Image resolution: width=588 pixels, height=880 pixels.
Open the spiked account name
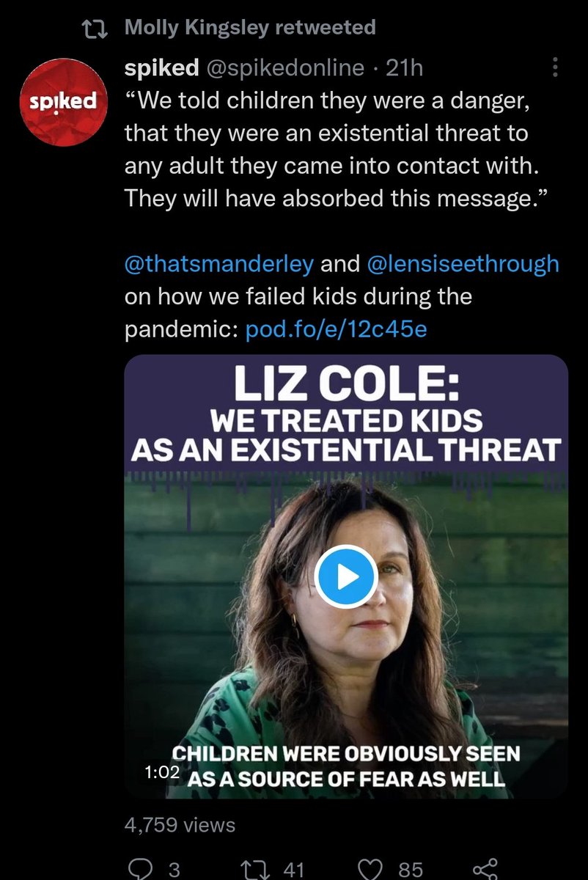pos(161,68)
